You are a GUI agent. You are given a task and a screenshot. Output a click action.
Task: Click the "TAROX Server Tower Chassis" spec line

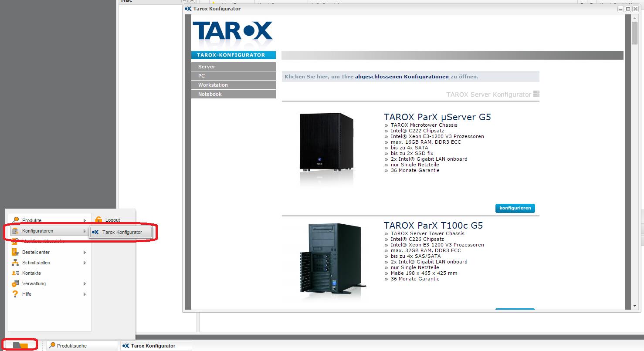pos(427,233)
